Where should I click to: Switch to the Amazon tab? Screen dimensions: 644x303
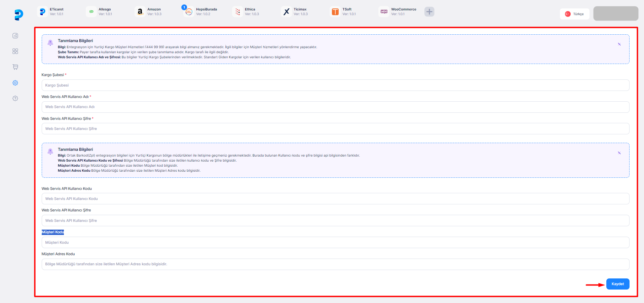tap(148, 12)
